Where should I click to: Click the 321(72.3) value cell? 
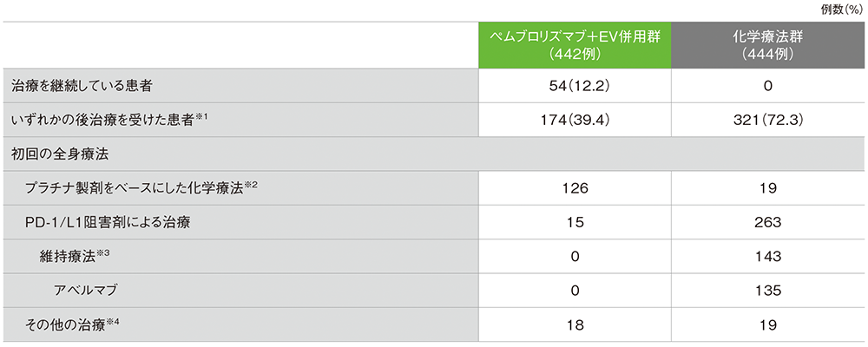point(770,121)
